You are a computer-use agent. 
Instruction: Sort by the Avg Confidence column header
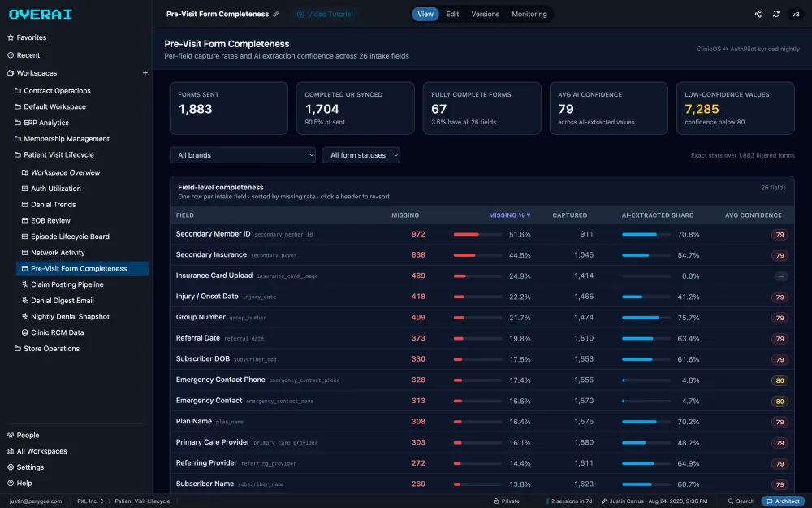click(x=753, y=215)
